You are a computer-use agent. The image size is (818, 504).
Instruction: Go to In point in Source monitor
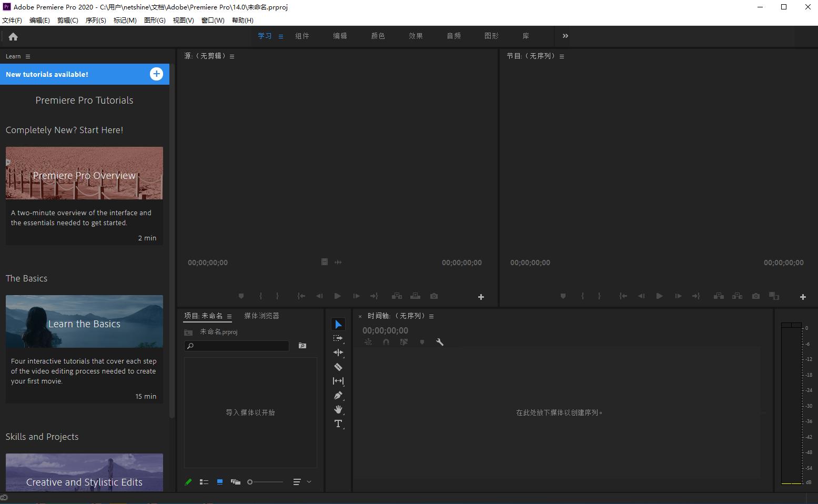point(301,296)
